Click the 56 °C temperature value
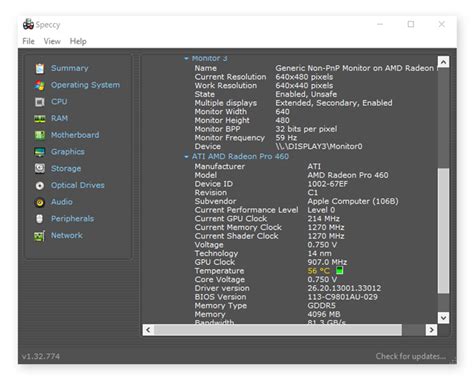The width and height of the screenshot is (474, 382). [x=318, y=271]
